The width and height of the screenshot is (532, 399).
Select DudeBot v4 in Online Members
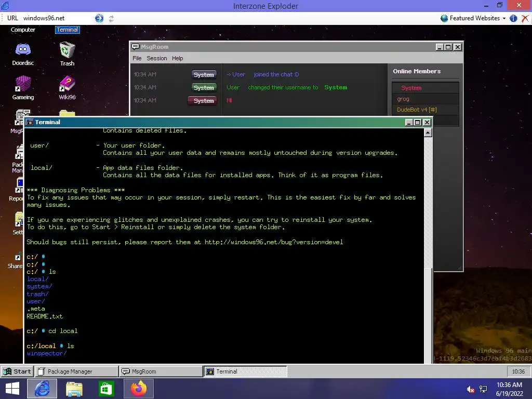(x=425, y=110)
